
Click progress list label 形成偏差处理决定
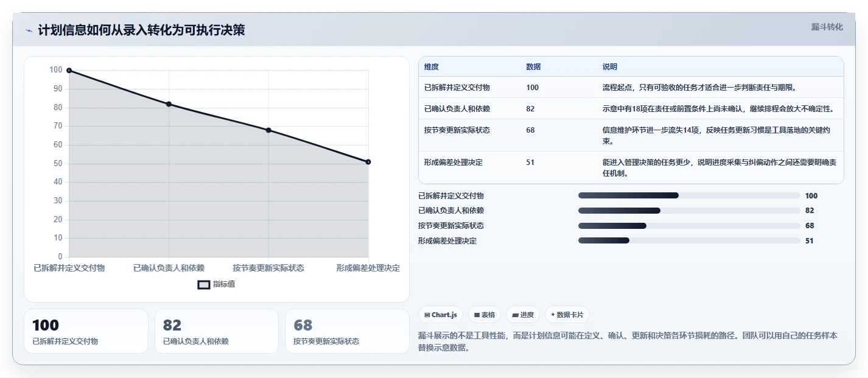point(447,241)
